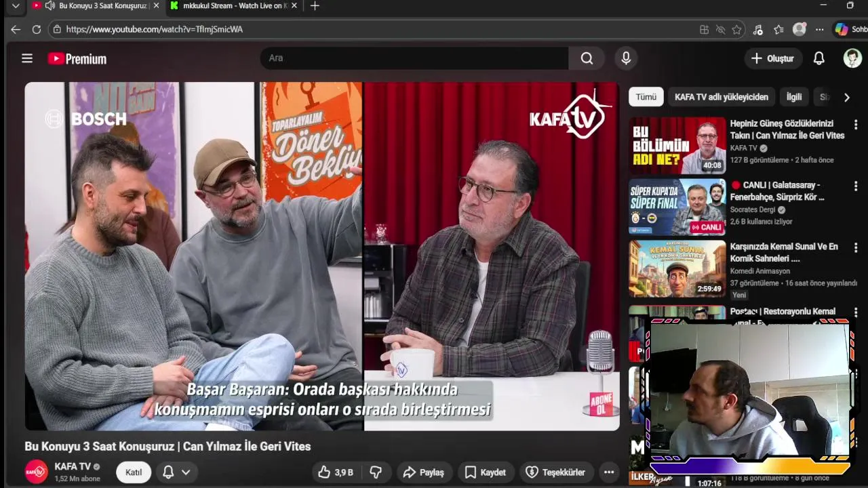Viewport: 868px width, 488px height.
Task: Click the browser address bar URL
Action: pyautogui.click(x=155, y=29)
